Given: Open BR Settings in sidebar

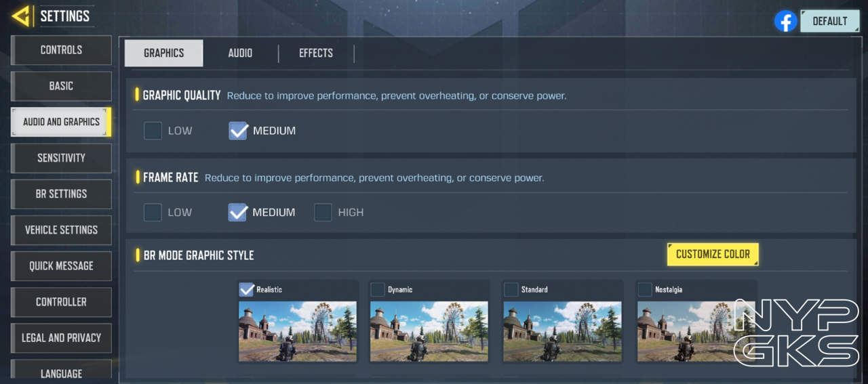Looking at the screenshot, I should pos(61,194).
